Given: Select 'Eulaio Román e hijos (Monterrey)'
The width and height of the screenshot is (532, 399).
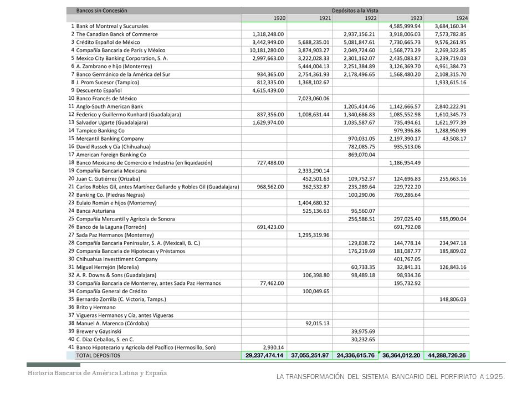Looking at the screenshot, I should [116, 203].
